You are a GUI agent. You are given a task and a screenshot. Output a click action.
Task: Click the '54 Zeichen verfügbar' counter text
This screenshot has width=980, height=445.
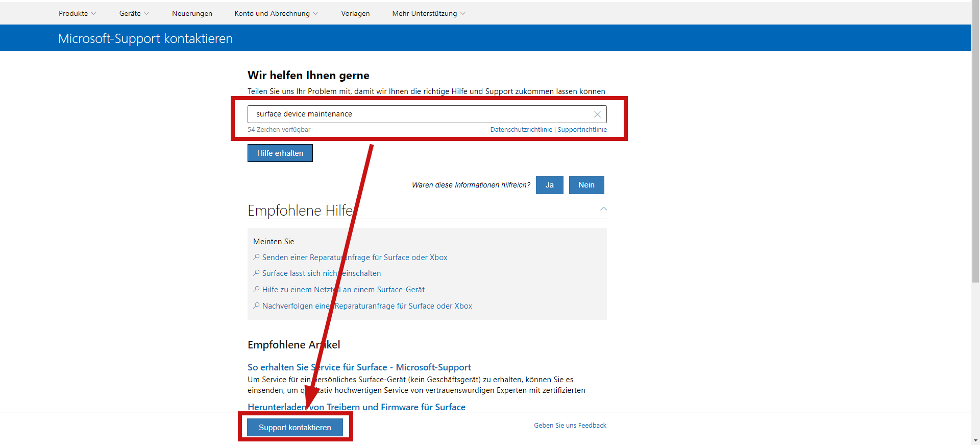tap(279, 130)
